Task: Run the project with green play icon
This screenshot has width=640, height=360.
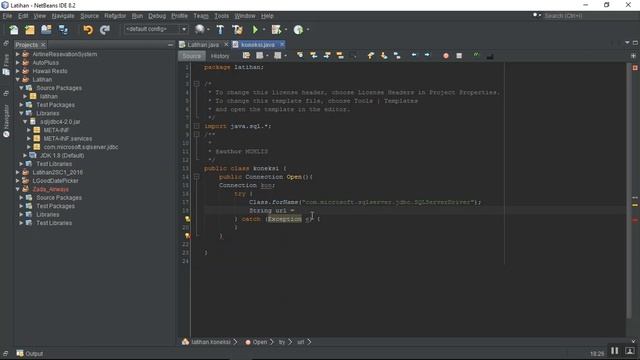Action: [255, 30]
